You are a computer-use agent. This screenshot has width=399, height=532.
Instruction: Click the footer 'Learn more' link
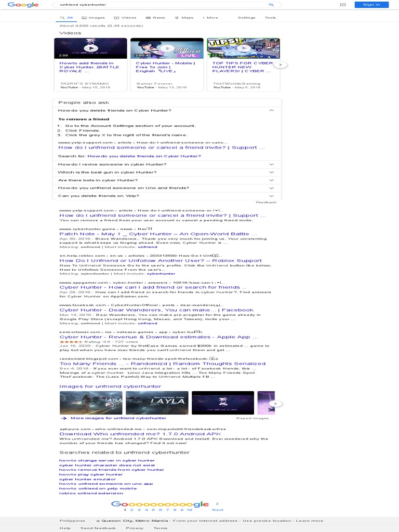click(310, 521)
